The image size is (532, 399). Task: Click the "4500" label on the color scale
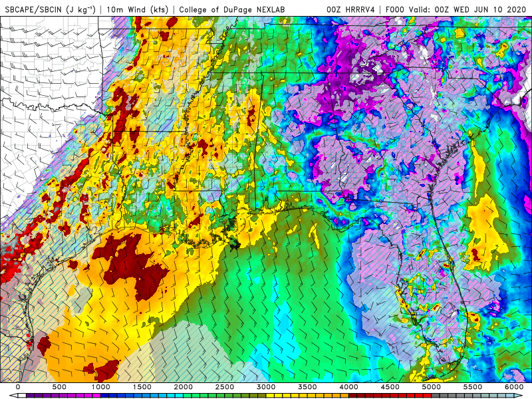[390, 387]
